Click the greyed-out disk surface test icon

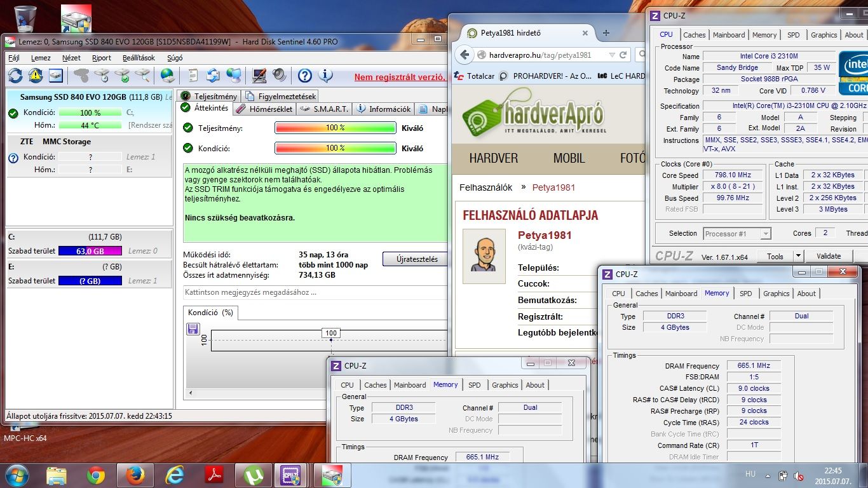point(81,76)
